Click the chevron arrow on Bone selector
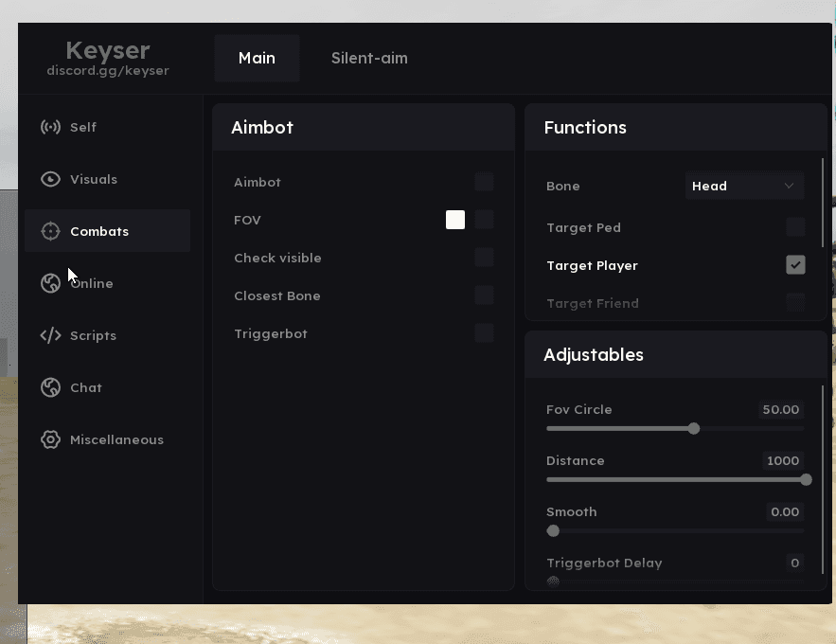This screenshot has width=836, height=644. 789,186
